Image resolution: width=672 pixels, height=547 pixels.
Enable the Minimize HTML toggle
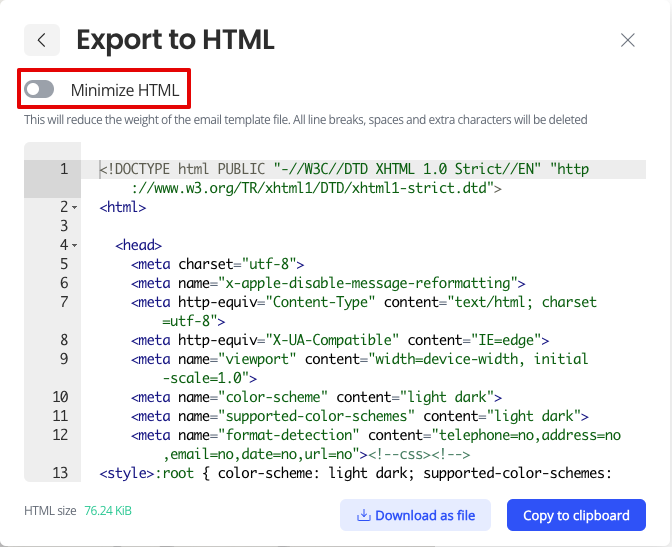point(39,90)
